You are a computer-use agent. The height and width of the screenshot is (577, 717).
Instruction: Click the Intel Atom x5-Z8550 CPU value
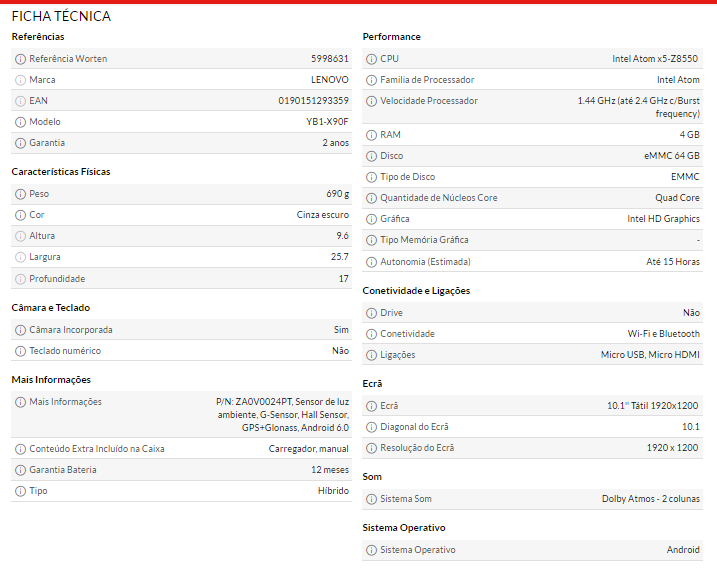click(x=655, y=59)
